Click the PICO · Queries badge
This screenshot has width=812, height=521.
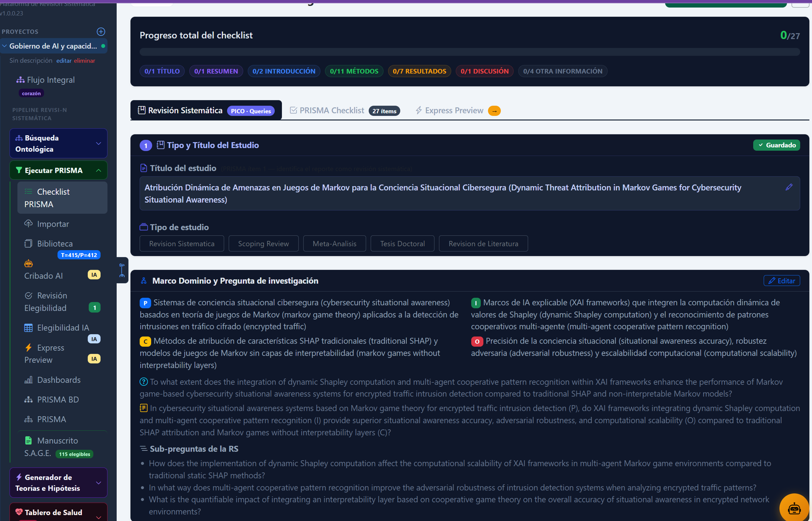[x=251, y=111]
